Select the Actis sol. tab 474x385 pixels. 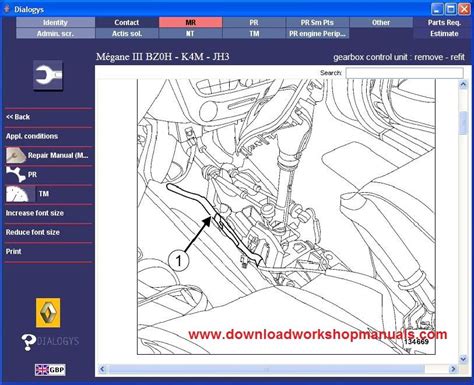pos(127,33)
